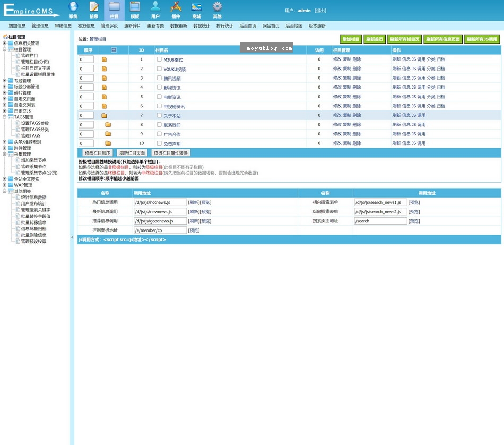This screenshot has height=445, width=504.
Task: Open the 管理评论 menu item
Action: click(109, 25)
